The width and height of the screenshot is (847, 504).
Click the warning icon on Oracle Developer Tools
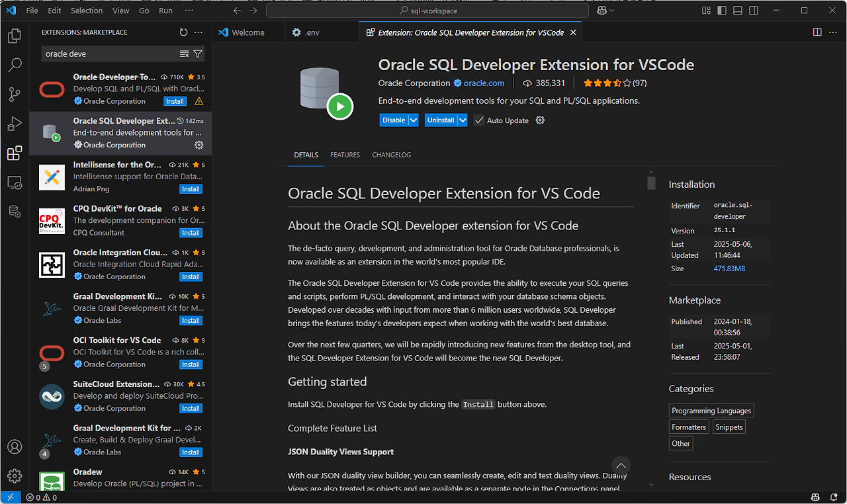tap(199, 101)
